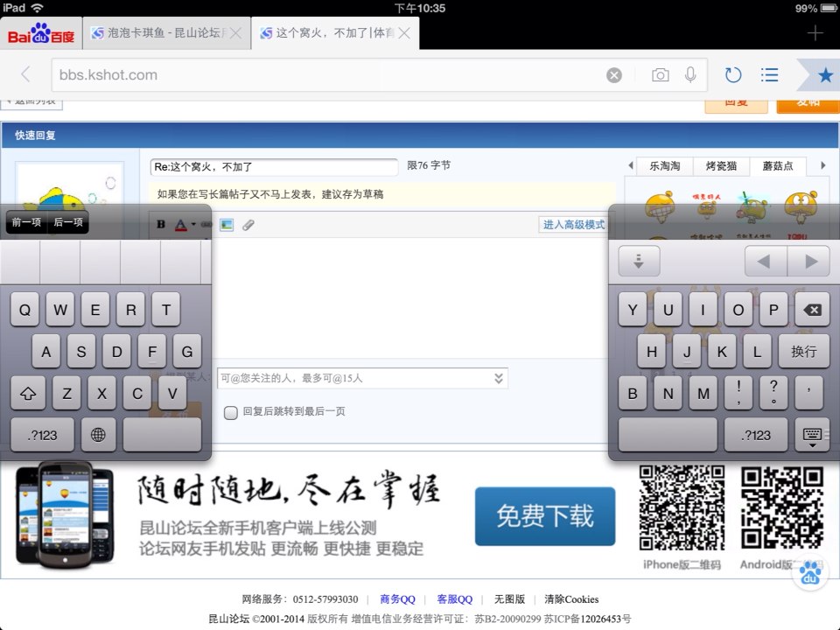This screenshot has height=630, width=840.
Task: Tap the 换行 return key
Action: point(803,352)
